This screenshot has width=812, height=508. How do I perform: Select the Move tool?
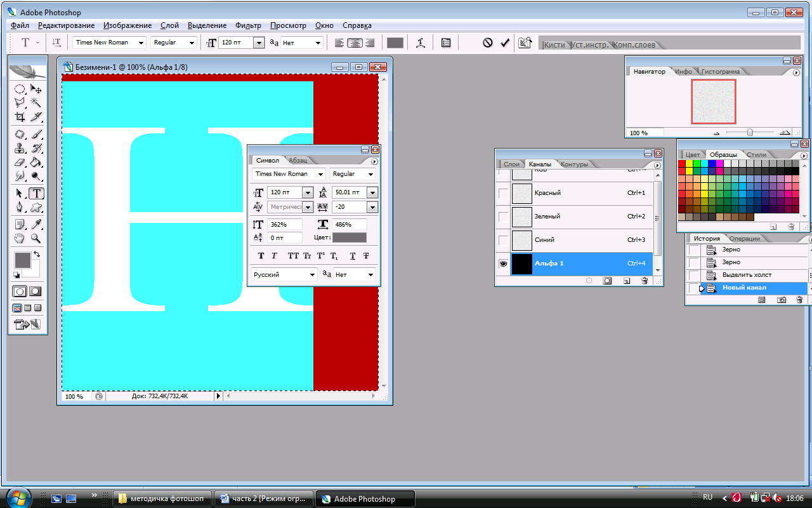[36, 90]
